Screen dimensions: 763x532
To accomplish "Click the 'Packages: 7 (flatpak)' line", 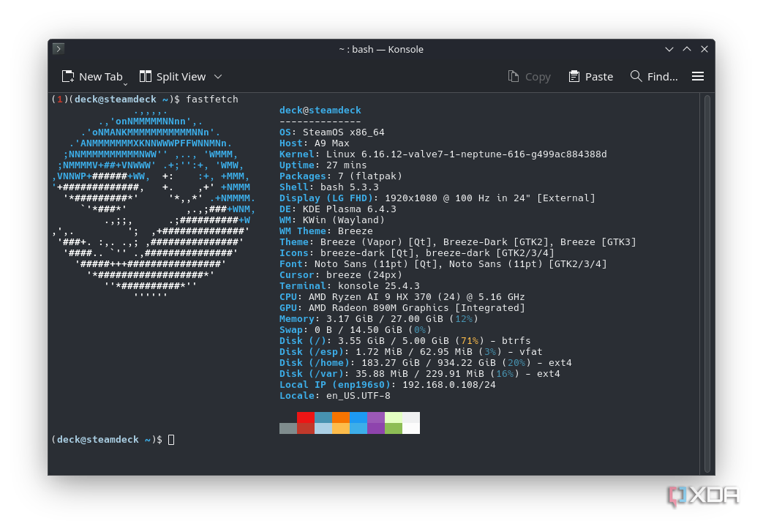I will (341, 176).
